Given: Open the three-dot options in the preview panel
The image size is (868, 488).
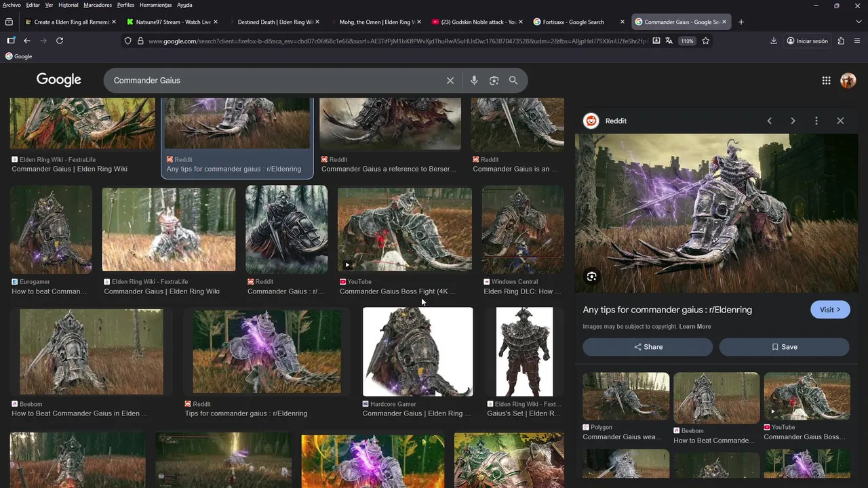Looking at the screenshot, I should [816, 121].
